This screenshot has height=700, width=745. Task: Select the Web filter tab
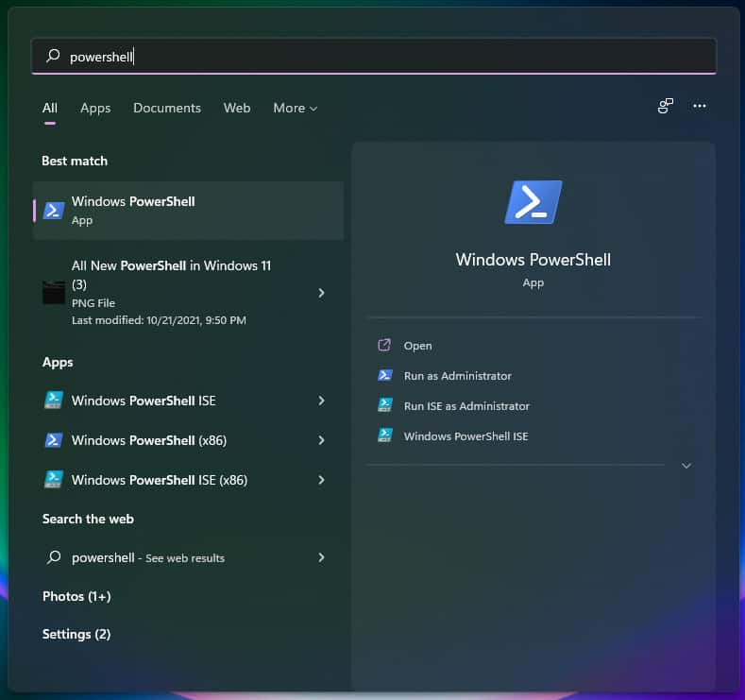tap(237, 109)
